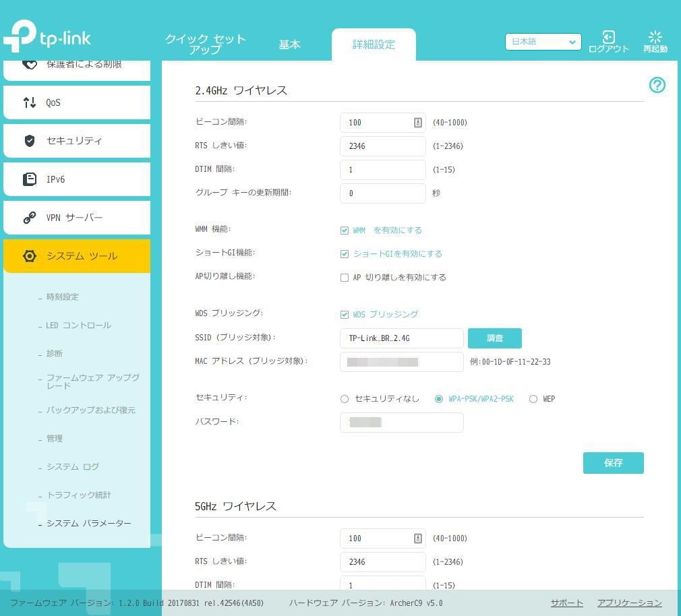
Task: Click the ログアウト icon
Action: coord(608,38)
